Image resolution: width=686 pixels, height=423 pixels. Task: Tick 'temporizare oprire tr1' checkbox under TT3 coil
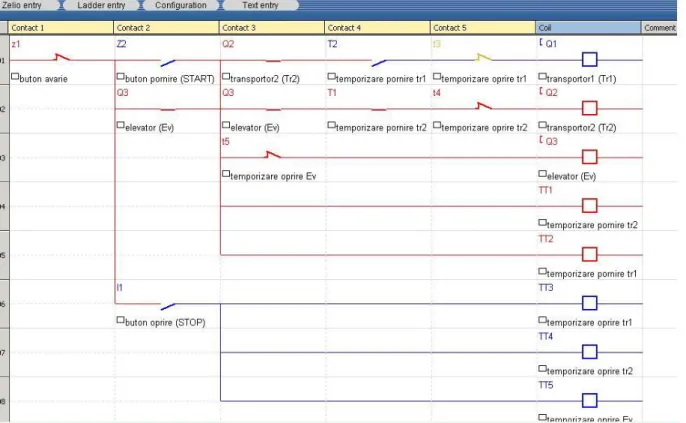pyautogui.click(x=542, y=320)
